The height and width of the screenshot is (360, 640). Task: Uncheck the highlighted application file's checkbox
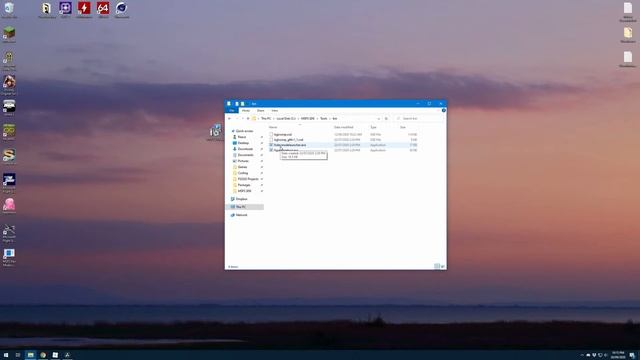coord(271,145)
